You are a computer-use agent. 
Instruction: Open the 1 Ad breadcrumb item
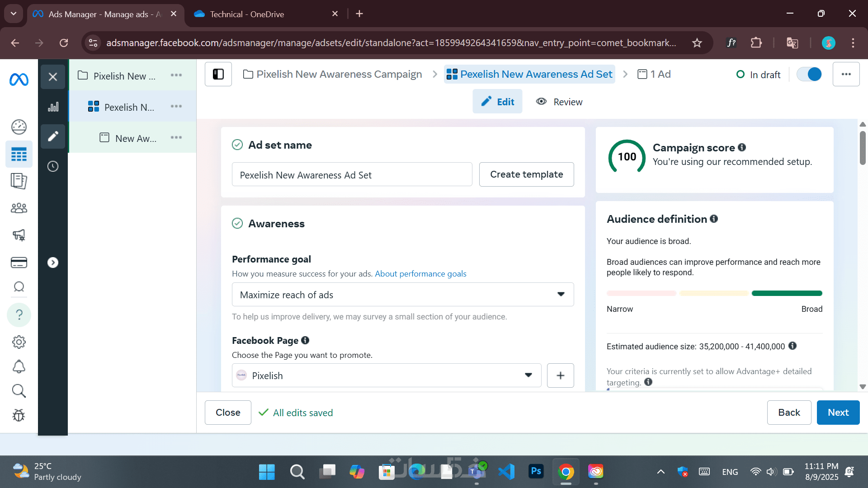[x=654, y=74]
